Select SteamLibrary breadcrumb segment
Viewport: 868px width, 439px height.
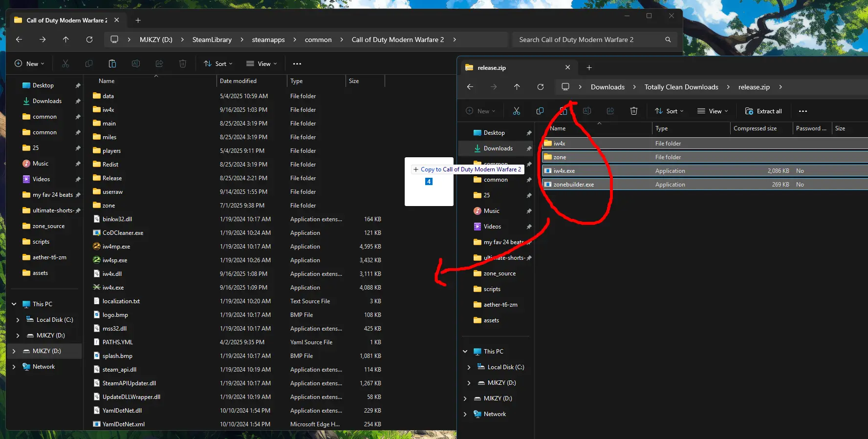click(x=212, y=40)
